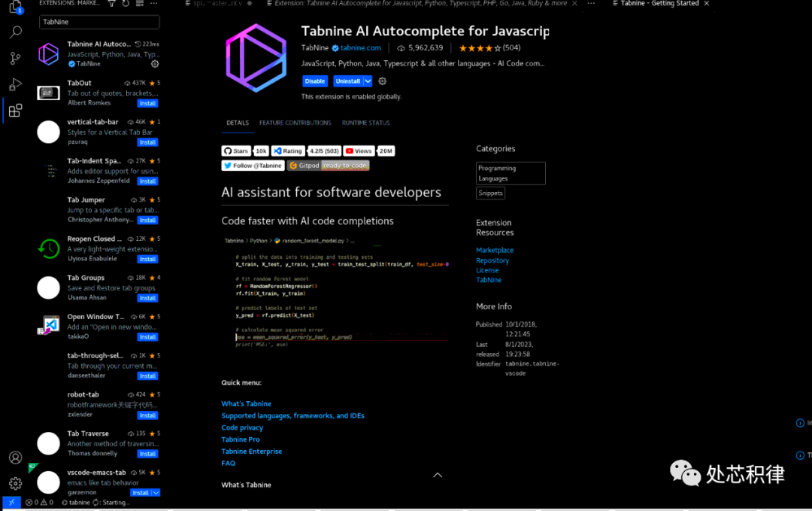Refresh the extensions list
The width and height of the screenshot is (812, 511).
point(126,3)
